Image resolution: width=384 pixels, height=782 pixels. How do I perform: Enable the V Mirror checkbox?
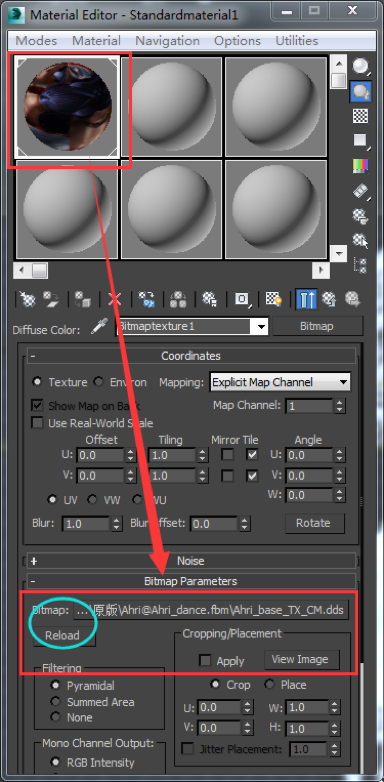point(228,476)
